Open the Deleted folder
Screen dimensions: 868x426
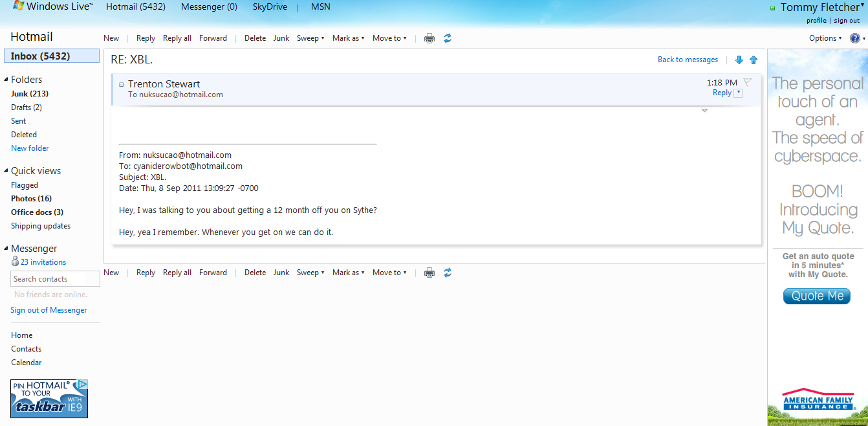pyautogui.click(x=24, y=135)
